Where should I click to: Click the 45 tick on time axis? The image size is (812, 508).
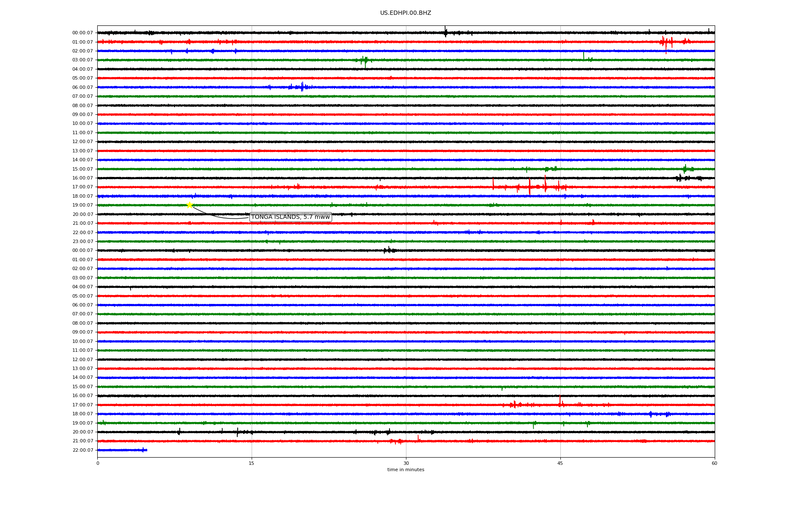560,463
